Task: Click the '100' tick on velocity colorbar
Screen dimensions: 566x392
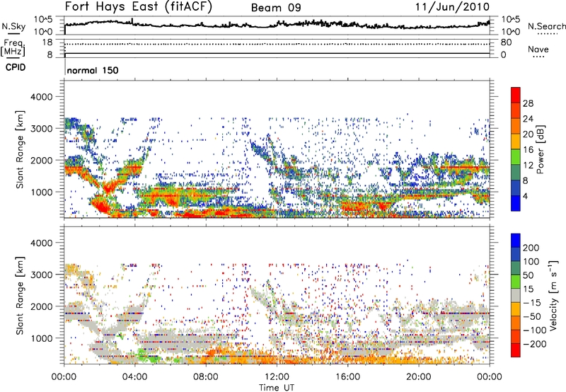Action: pyautogui.click(x=531, y=262)
